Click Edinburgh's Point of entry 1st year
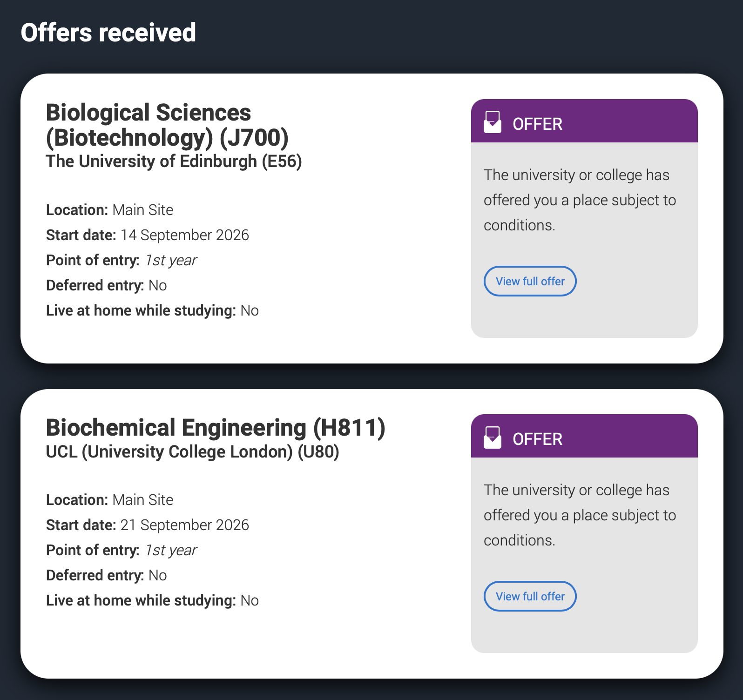The width and height of the screenshot is (743, 700). [x=170, y=260]
